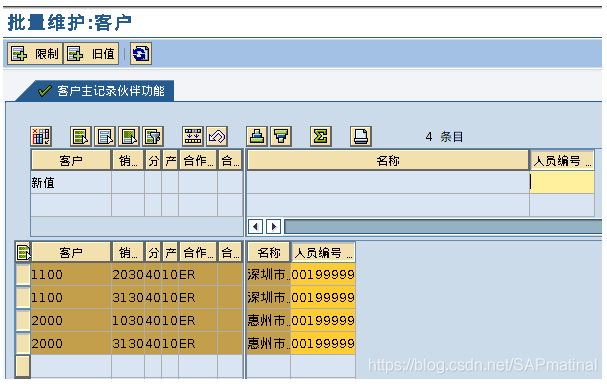Click the select block icon

pyautogui.click(x=129, y=136)
